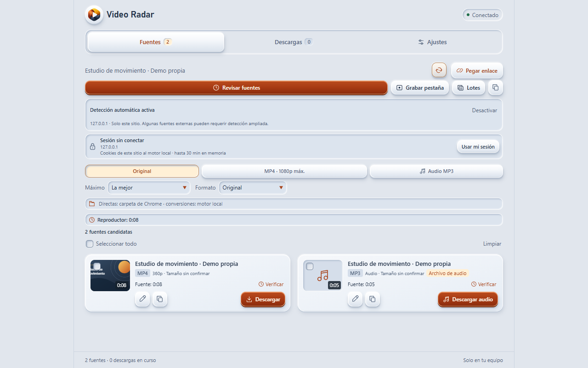Check the MP3 audio source checkbox
This screenshot has width=588, height=368.
[x=310, y=266]
